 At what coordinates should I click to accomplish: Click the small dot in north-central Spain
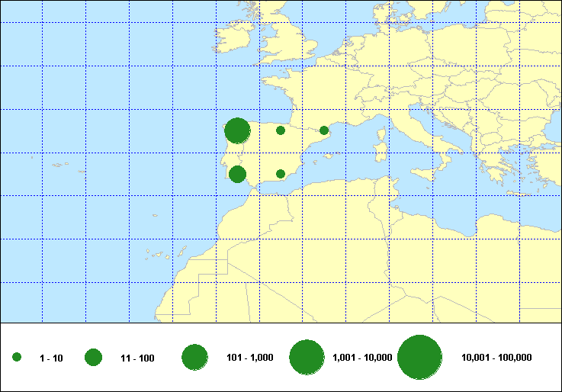pyautogui.click(x=281, y=130)
